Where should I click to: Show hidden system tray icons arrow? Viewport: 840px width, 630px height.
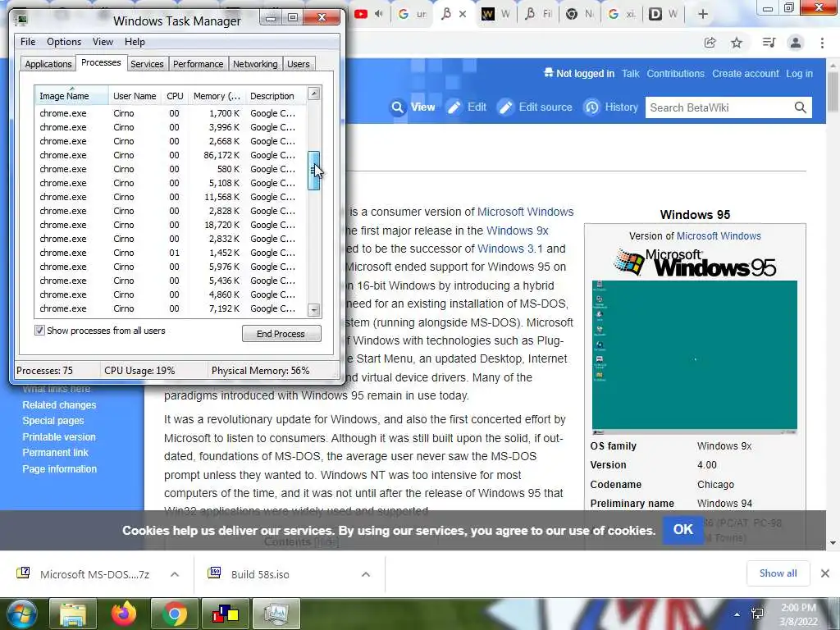(x=737, y=614)
